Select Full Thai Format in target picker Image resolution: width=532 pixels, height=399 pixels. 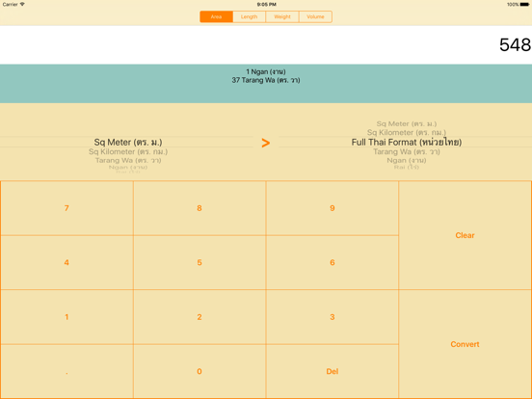[407, 143]
